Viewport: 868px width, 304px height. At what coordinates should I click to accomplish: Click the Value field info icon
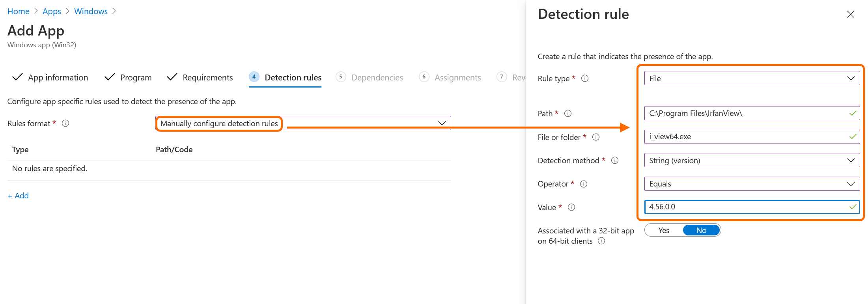point(571,207)
